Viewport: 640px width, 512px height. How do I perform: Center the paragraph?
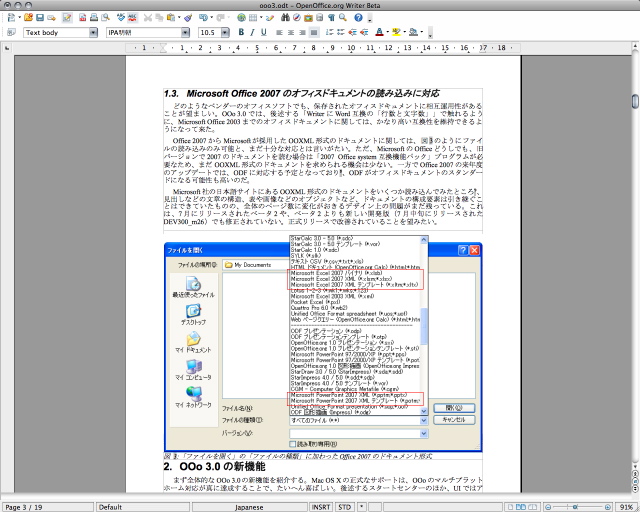point(291,32)
